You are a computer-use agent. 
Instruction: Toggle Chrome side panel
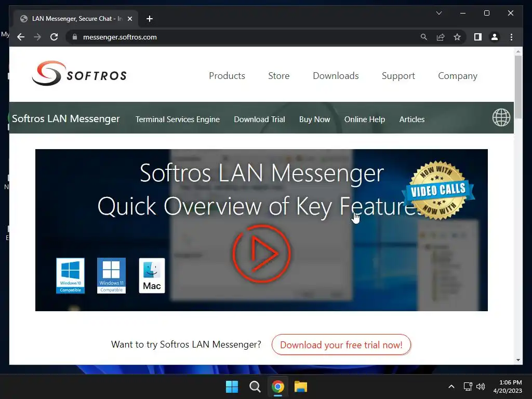[478, 37]
